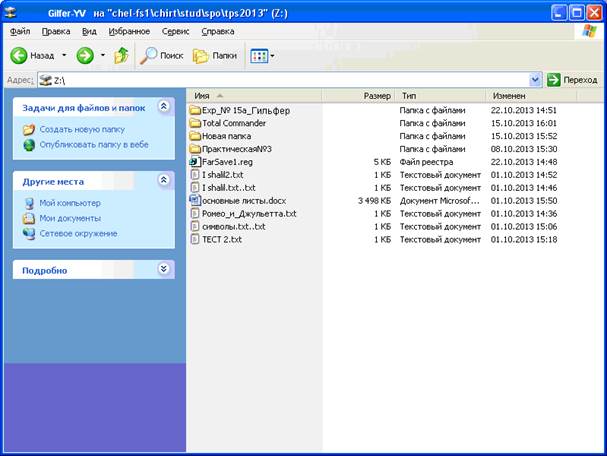Image resolution: width=607 pixels, height=456 pixels.
Task: Click Опубликовать папку в вебе link
Action: [94, 145]
